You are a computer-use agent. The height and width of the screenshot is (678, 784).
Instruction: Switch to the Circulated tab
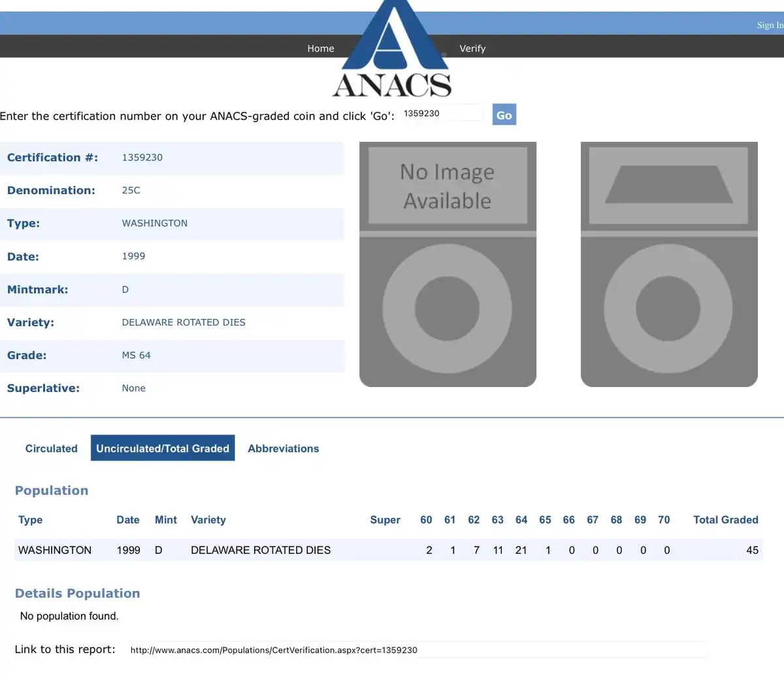coord(52,449)
